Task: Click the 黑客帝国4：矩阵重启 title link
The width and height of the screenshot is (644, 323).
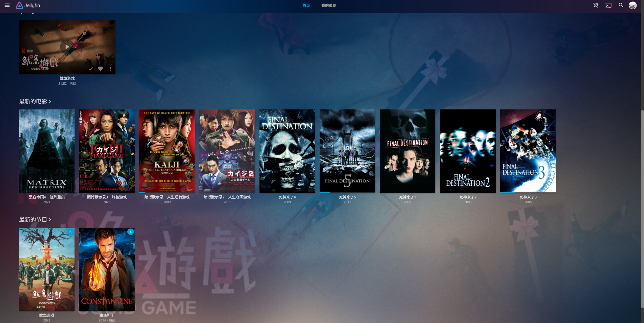Action: pos(47,197)
